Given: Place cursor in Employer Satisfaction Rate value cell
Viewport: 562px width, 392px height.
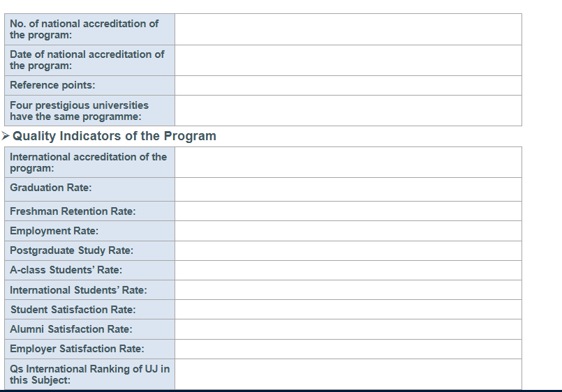Looking at the screenshot, I should coord(348,349).
